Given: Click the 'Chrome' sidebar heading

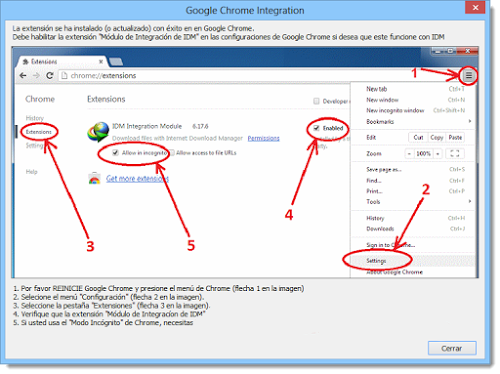Looking at the screenshot, I should 40,99.
